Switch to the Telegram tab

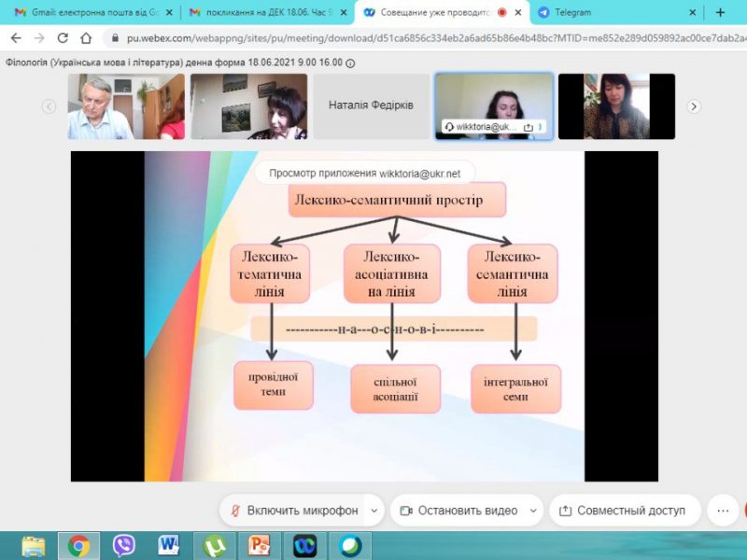pyautogui.click(x=616, y=13)
